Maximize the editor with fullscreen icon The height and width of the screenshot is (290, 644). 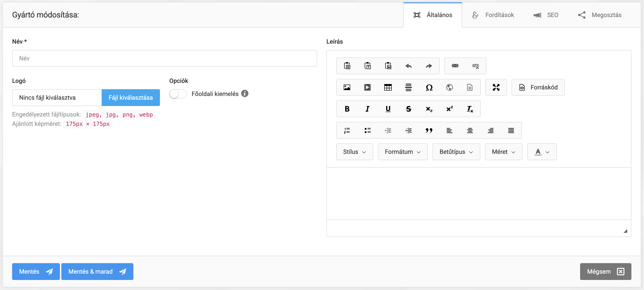pyautogui.click(x=496, y=87)
